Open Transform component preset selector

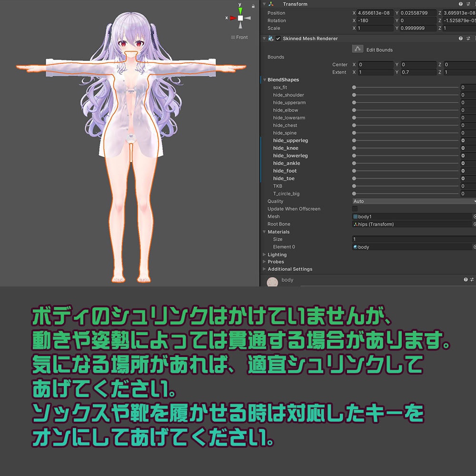point(468,4)
